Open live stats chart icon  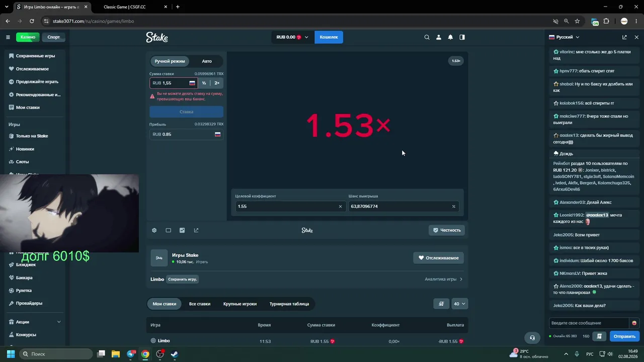coord(182,230)
